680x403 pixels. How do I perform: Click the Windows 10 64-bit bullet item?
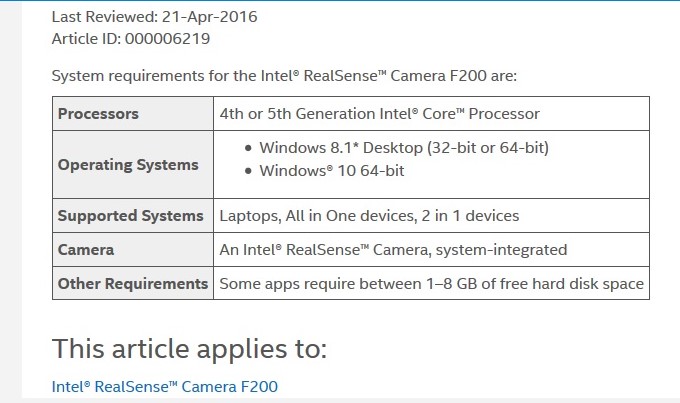coord(331,170)
